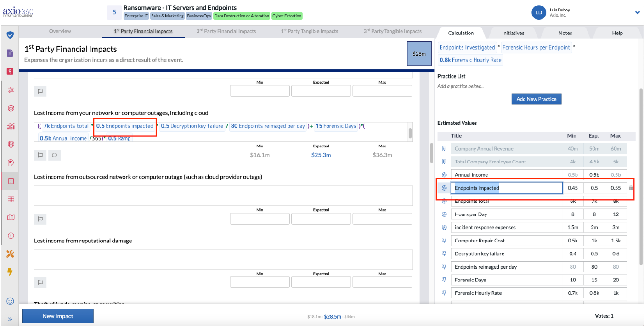Open the document icon in sidebar
Viewport: 644px width, 326px height.
pyautogui.click(x=10, y=53)
